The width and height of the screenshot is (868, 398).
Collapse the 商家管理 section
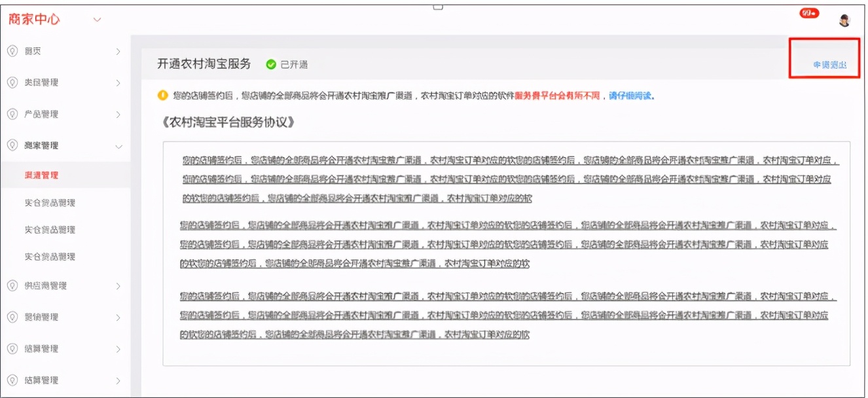coord(120,145)
